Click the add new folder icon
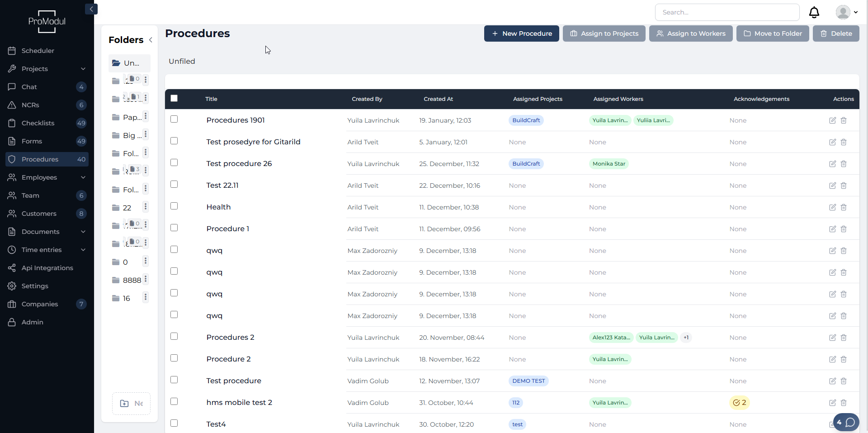This screenshot has height=433, width=868. (x=124, y=404)
